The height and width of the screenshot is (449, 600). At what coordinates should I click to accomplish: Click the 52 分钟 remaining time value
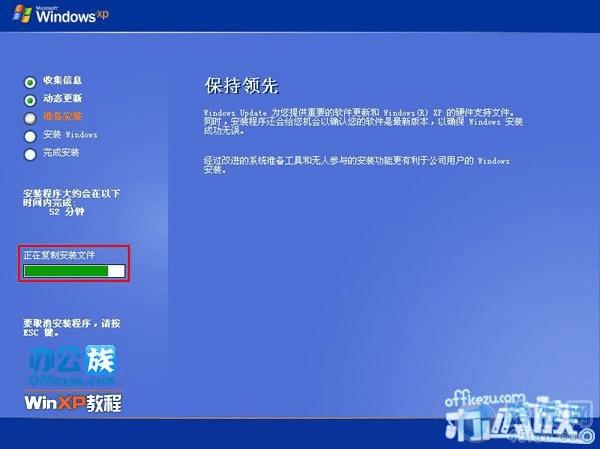[x=67, y=211]
